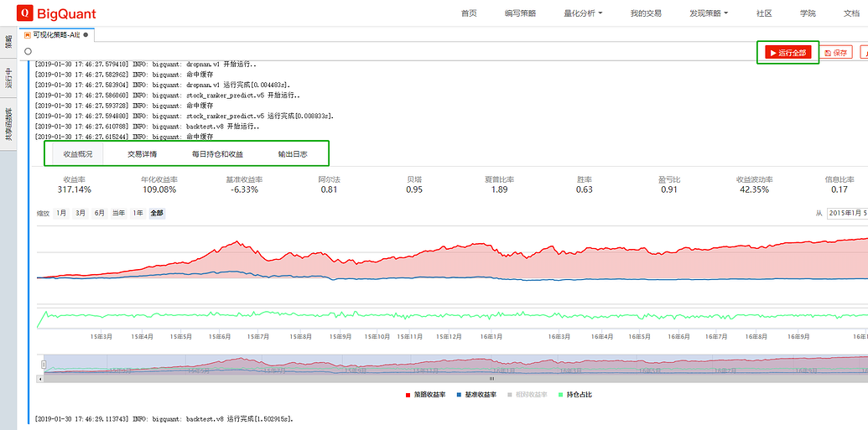Zoom chart to 3月 range

[81, 213]
